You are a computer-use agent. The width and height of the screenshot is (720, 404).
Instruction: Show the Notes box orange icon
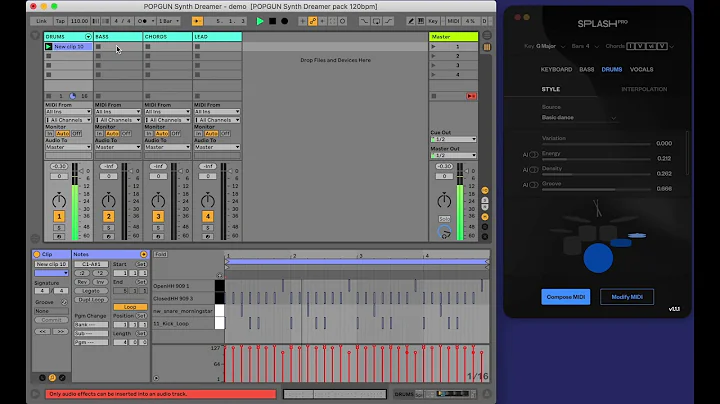click(x=52, y=378)
